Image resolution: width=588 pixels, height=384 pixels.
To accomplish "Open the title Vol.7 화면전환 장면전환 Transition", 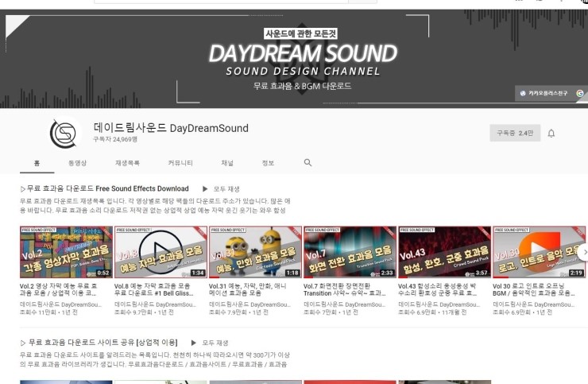I will click(x=345, y=289).
